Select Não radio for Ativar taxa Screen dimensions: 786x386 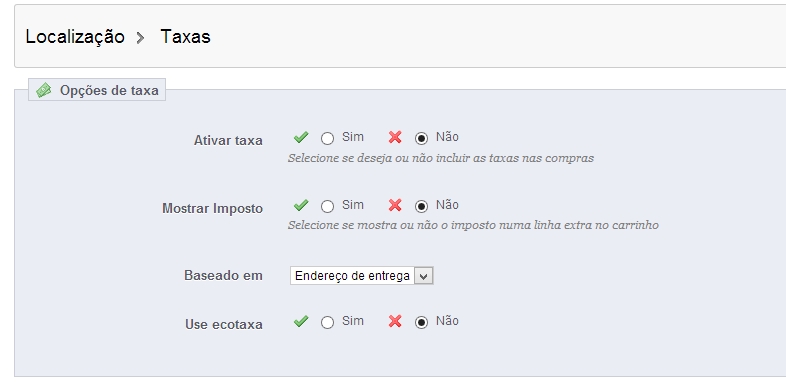coord(422,138)
